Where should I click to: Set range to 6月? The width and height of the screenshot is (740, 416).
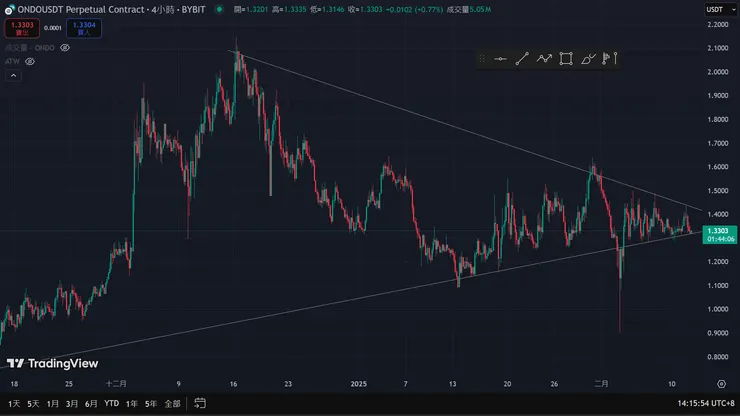[x=91, y=404]
